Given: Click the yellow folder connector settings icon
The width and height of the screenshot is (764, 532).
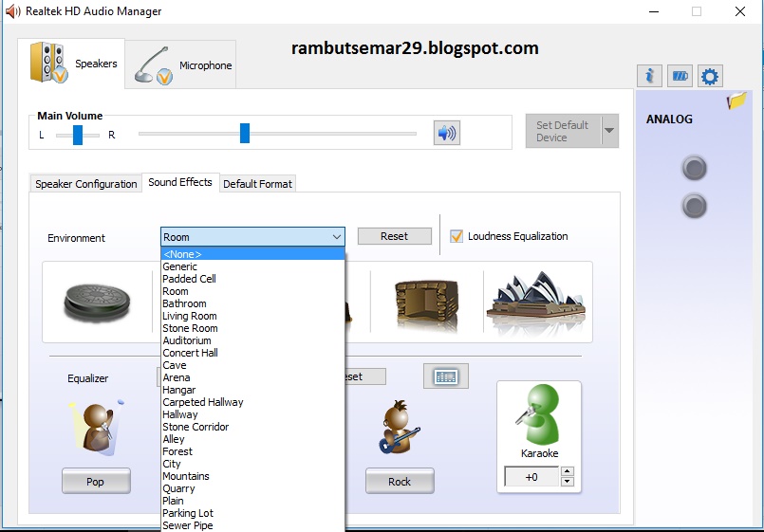Looking at the screenshot, I should click(x=736, y=101).
